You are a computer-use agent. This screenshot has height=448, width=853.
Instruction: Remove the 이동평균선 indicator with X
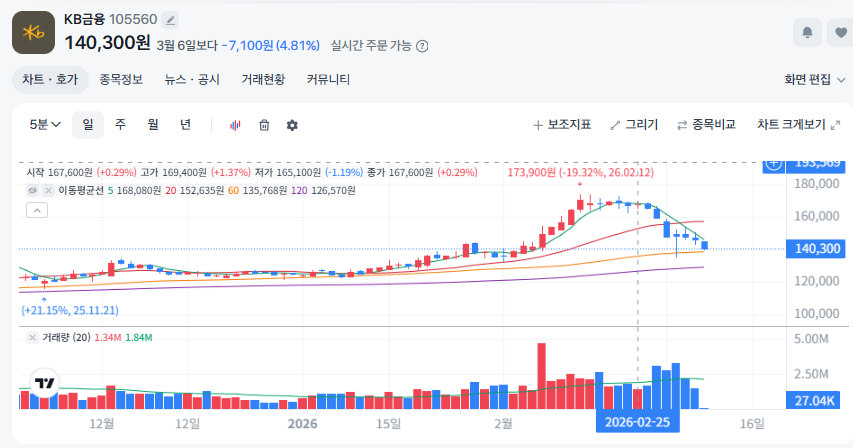pos(48,190)
